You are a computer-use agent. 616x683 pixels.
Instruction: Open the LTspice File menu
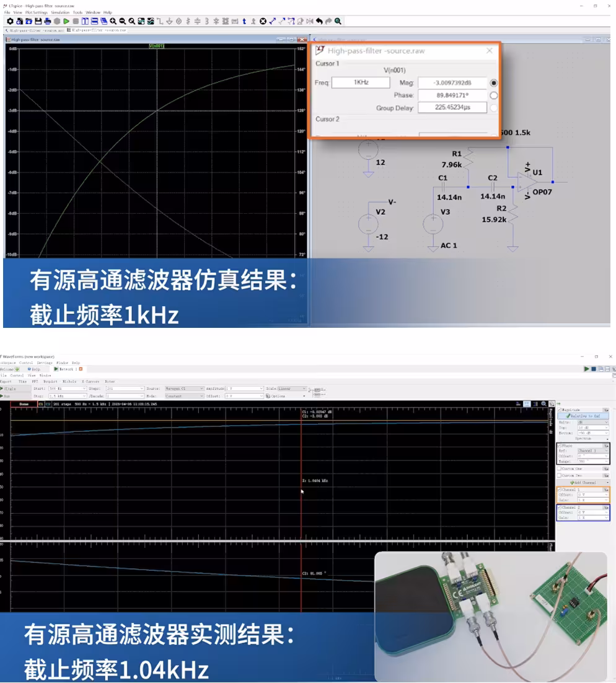[7, 12]
